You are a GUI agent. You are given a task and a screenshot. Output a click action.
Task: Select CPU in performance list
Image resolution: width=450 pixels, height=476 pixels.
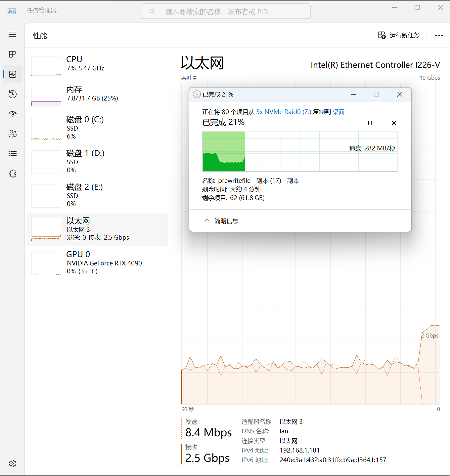click(x=97, y=66)
